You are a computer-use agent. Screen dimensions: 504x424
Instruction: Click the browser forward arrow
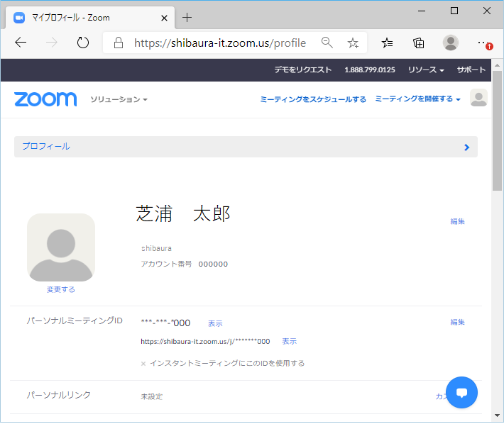(x=51, y=43)
